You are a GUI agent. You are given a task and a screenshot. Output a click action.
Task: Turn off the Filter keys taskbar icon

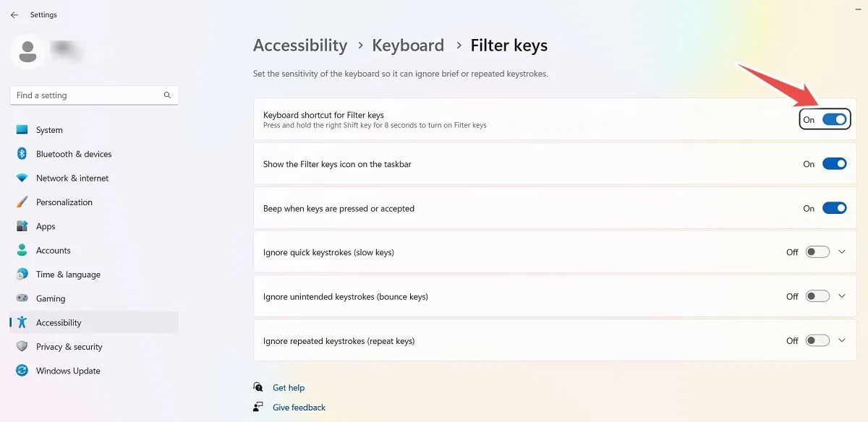tap(834, 163)
